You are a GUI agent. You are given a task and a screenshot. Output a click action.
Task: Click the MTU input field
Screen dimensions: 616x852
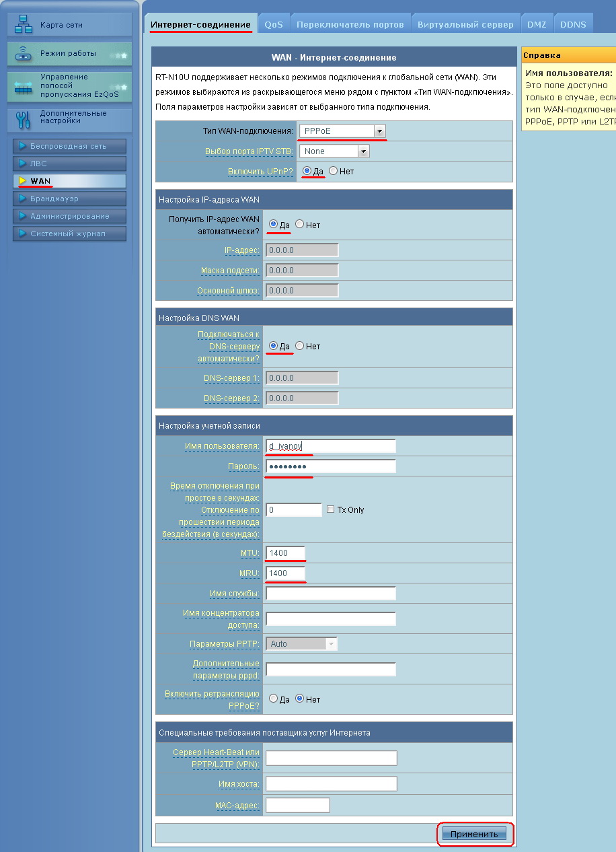286,553
